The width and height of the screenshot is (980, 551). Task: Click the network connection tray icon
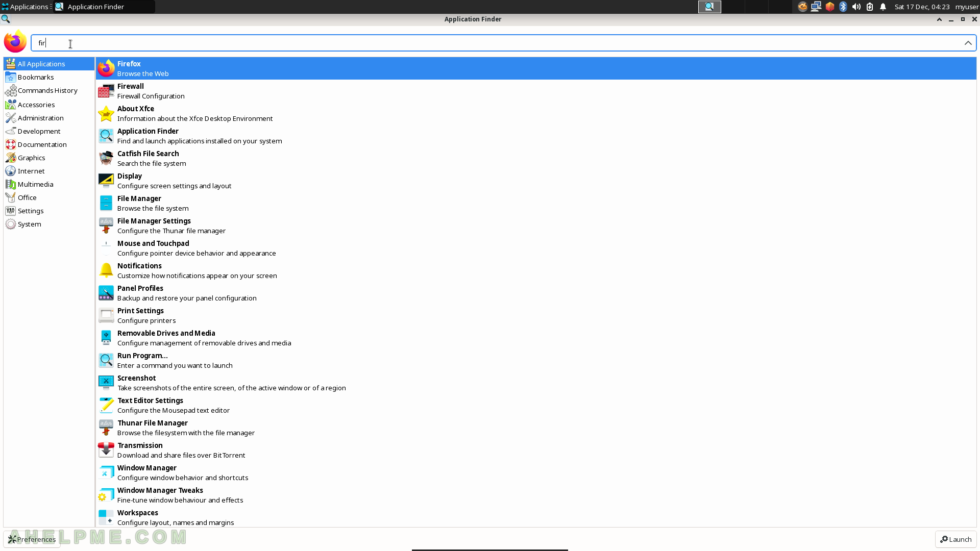(816, 7)
